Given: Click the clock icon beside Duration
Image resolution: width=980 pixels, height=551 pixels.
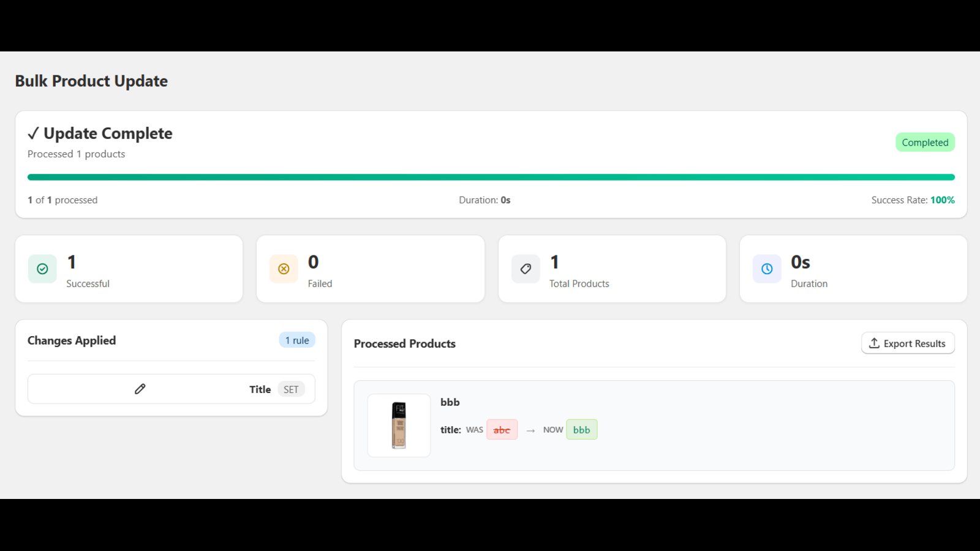Looking at the screenshot, I should 767,269.
